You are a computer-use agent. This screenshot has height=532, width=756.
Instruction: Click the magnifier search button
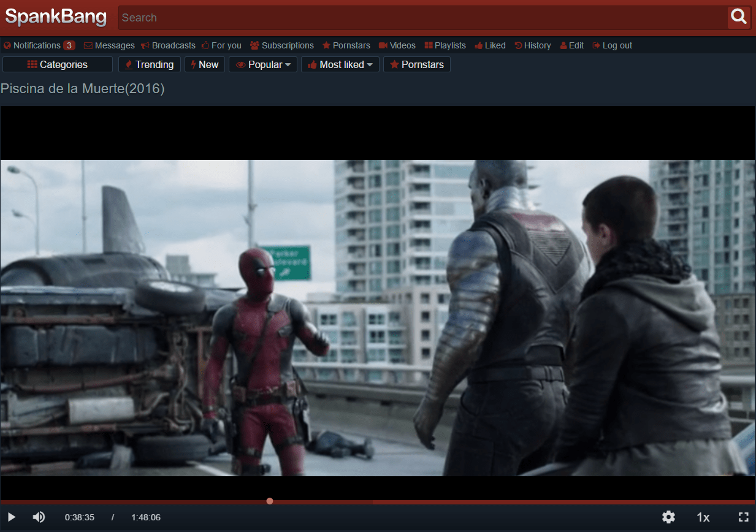point(739,17)
